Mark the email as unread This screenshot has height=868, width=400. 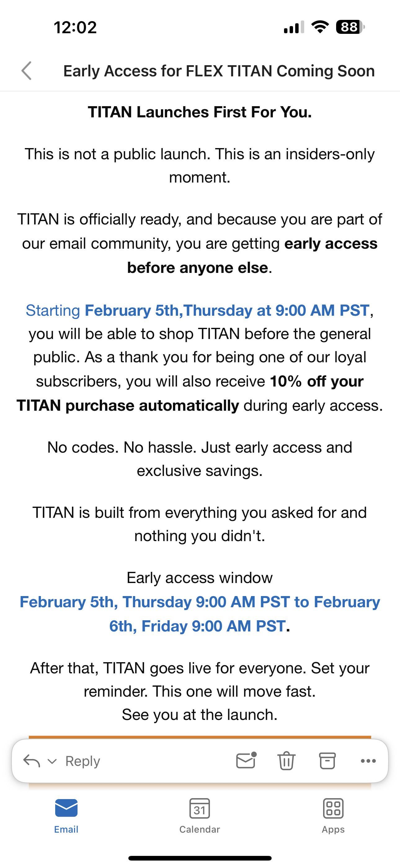tap(246, 761)
